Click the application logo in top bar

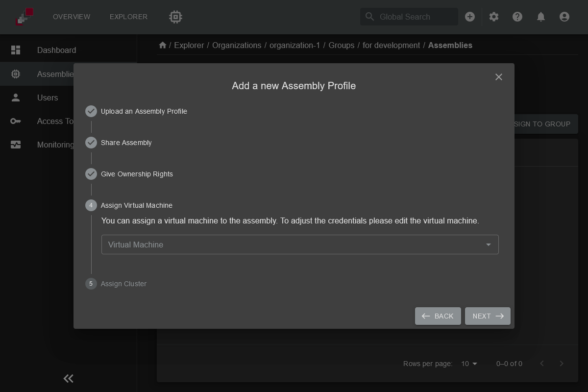tap(24, 17)
